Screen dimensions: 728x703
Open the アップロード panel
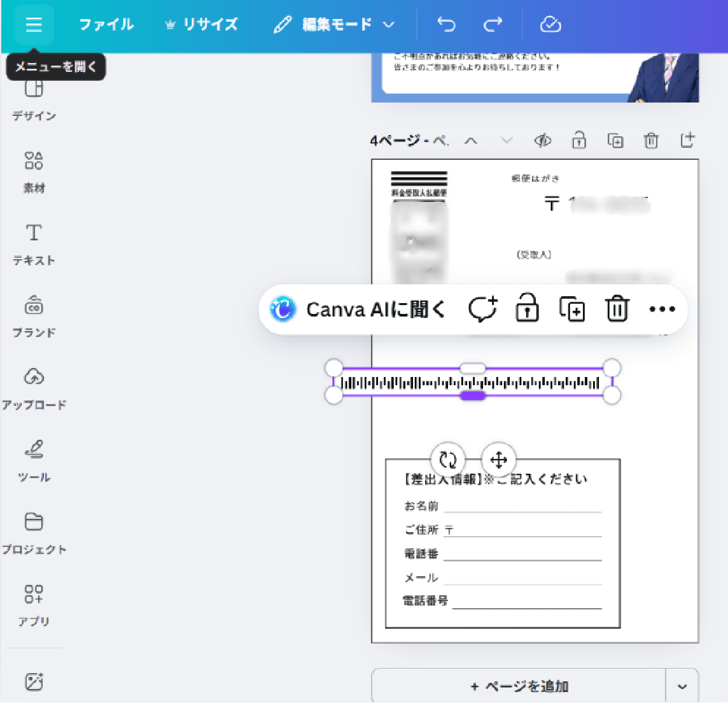34,387
